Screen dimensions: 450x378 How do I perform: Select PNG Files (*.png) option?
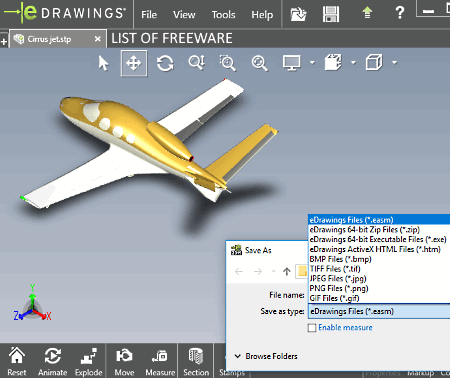pos(379,288)
